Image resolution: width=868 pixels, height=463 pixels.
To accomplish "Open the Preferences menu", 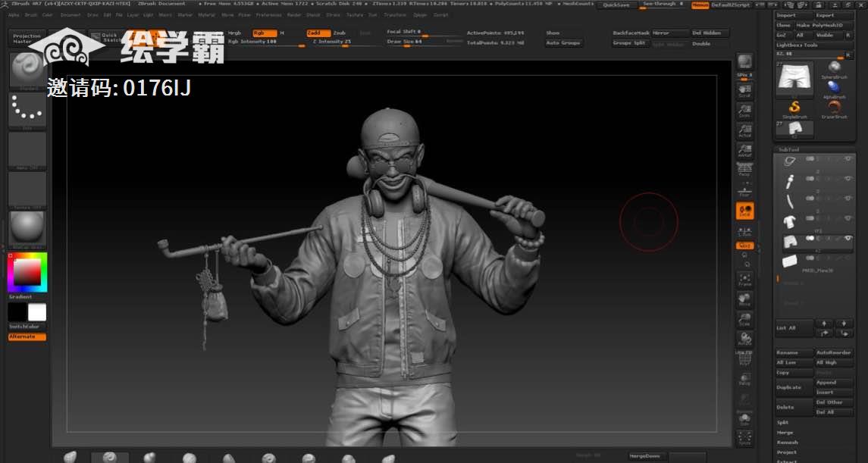I will click(x=268, y=14).
